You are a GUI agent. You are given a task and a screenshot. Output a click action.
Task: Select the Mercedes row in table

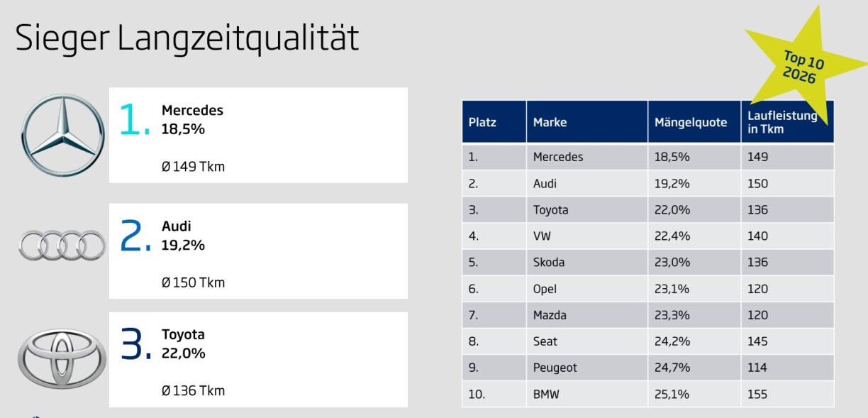tap(558, 157)
